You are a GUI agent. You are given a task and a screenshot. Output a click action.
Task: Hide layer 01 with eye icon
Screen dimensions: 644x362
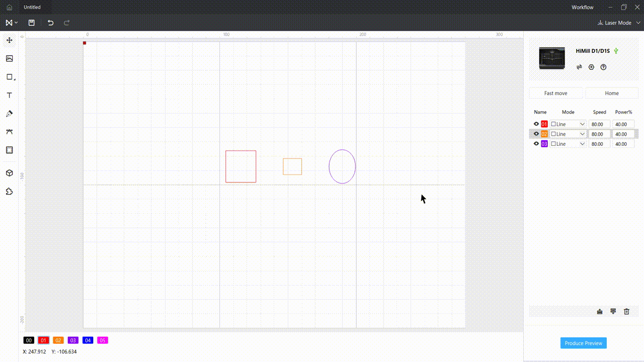pos(536,124)
